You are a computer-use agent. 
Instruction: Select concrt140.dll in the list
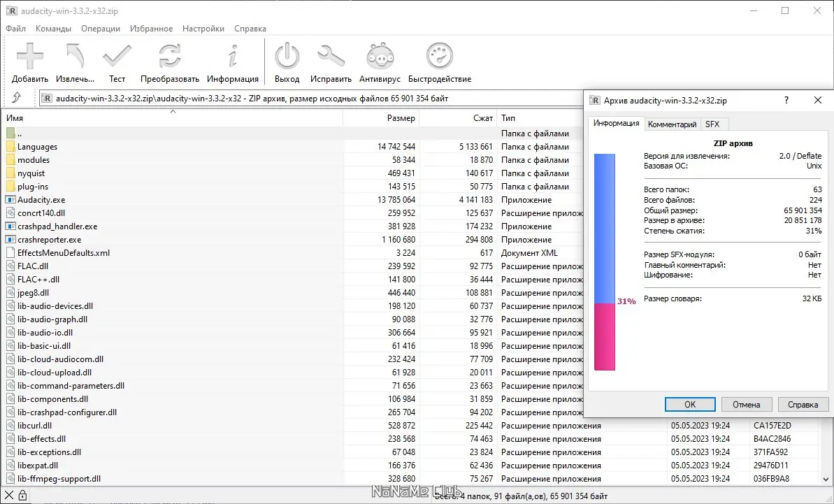(292, 213)
